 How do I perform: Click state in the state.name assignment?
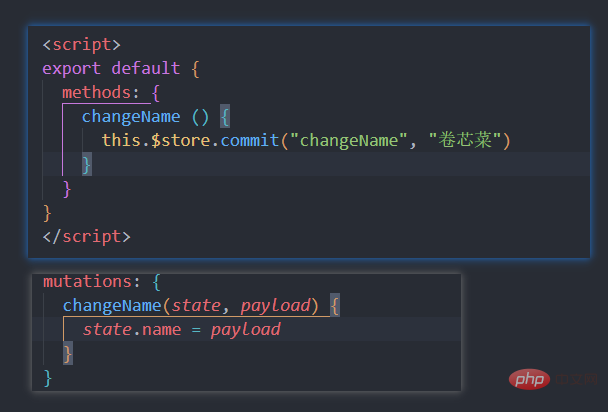(106, 329)
